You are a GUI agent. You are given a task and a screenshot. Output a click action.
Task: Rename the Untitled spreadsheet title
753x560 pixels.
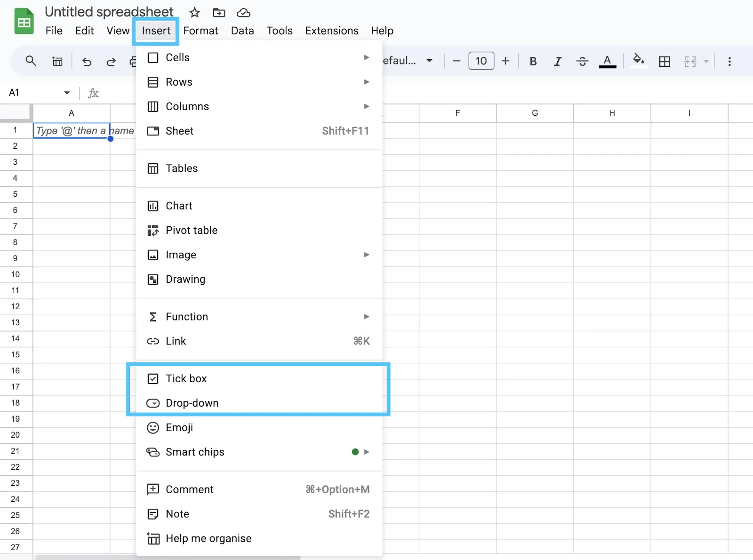point(109,12)
